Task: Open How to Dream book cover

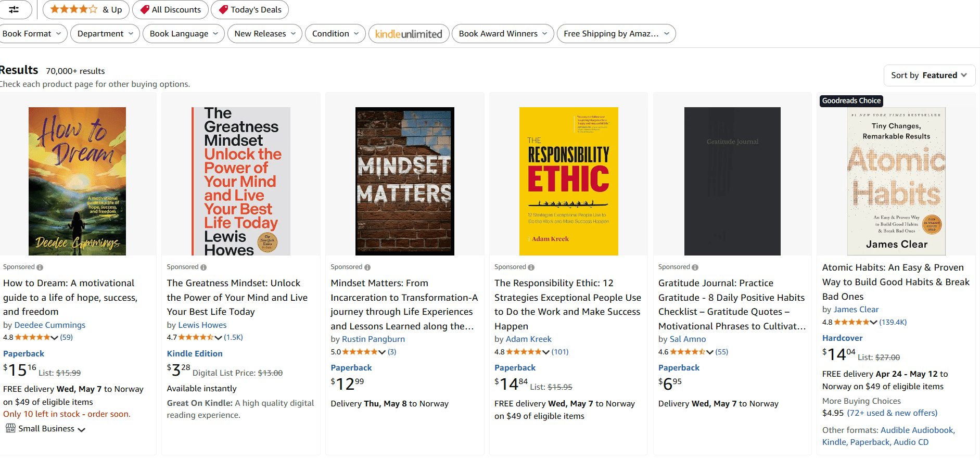Action: coord(77,181)
